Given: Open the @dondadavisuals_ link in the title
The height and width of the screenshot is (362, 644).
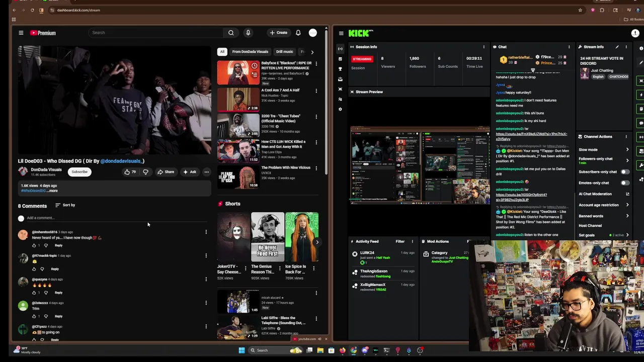Looking at the screenshot, I should pos(121,161).
